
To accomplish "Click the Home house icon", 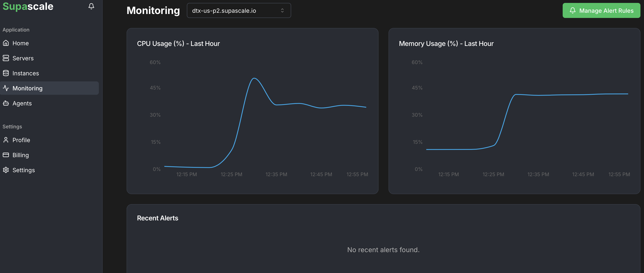I will (x=6, y=43).
